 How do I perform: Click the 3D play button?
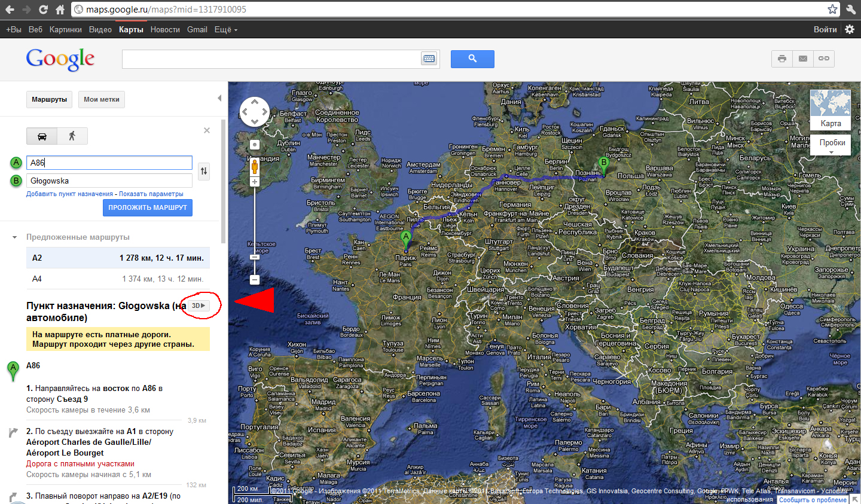(199, 306)
